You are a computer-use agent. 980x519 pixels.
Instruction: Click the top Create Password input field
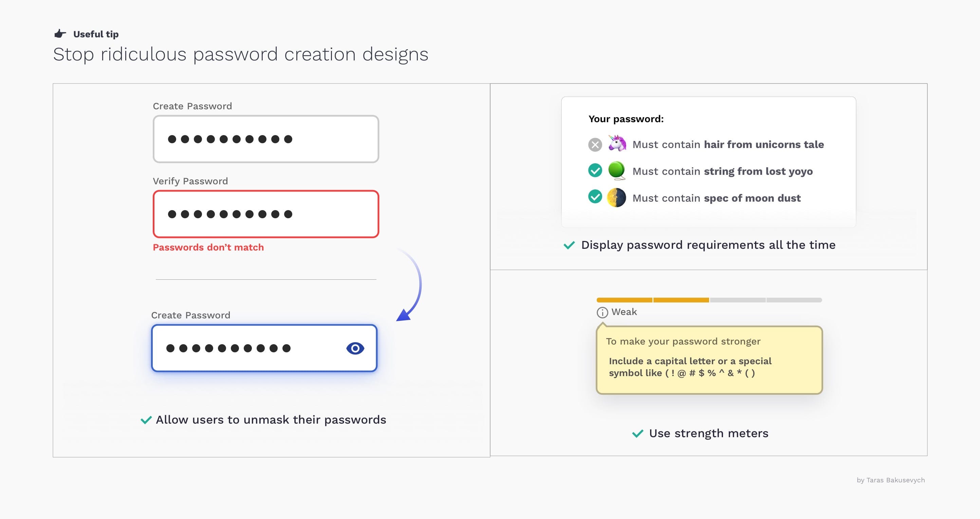[265, 138]
